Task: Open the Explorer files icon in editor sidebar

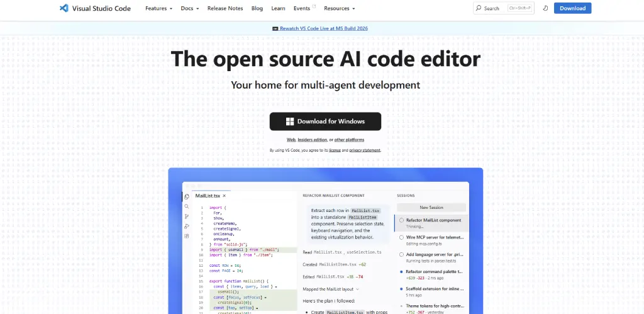Action: pyautogui.click(x=186, y=196)
